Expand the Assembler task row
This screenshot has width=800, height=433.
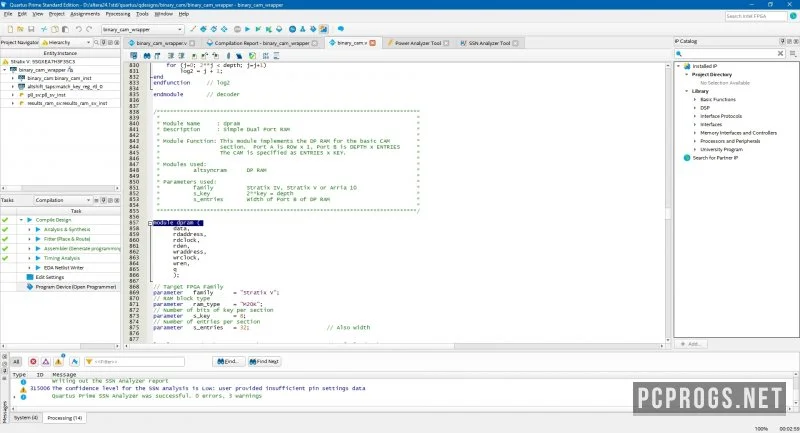pyautogui.click(x=29, y=249)
